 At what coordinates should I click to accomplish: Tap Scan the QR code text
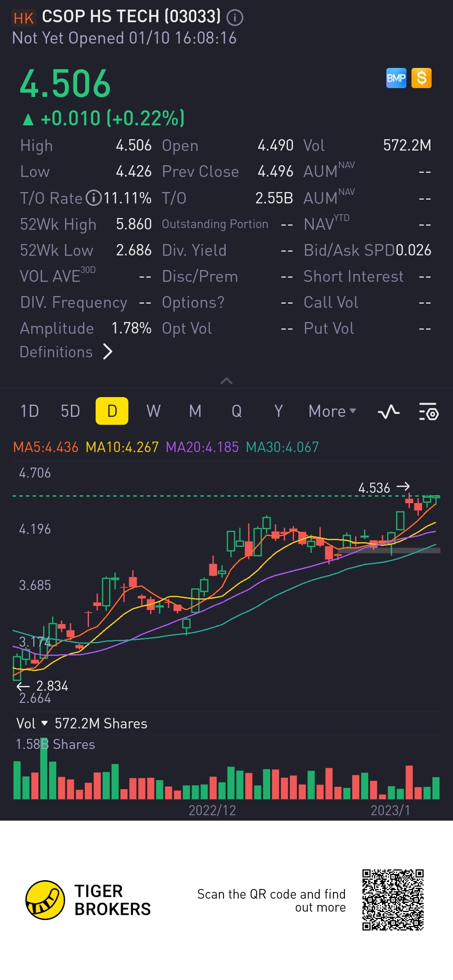(x=271, y=900)
